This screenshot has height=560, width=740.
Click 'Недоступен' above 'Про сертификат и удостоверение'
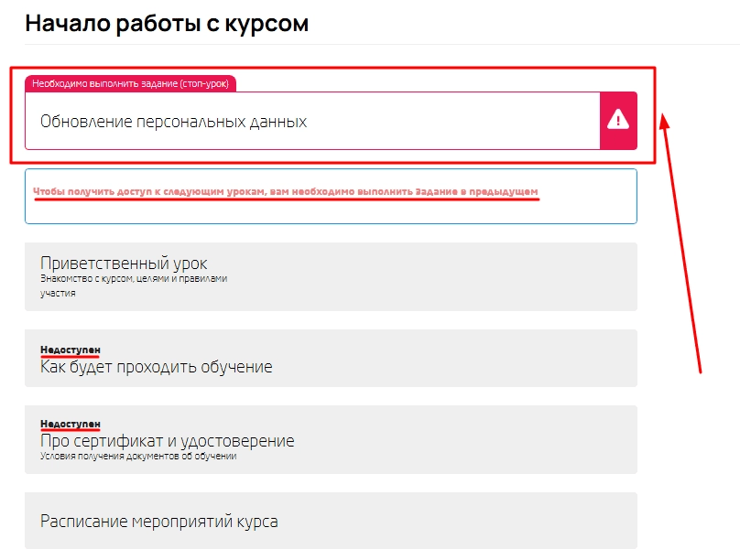pyautogui.click(x=71, y=424)
